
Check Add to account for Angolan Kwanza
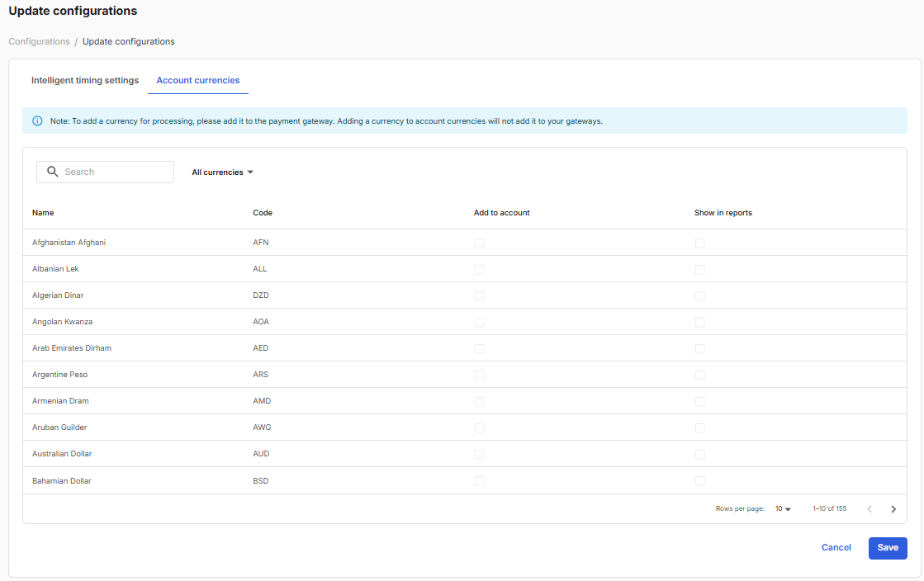[x=479, y=323]
